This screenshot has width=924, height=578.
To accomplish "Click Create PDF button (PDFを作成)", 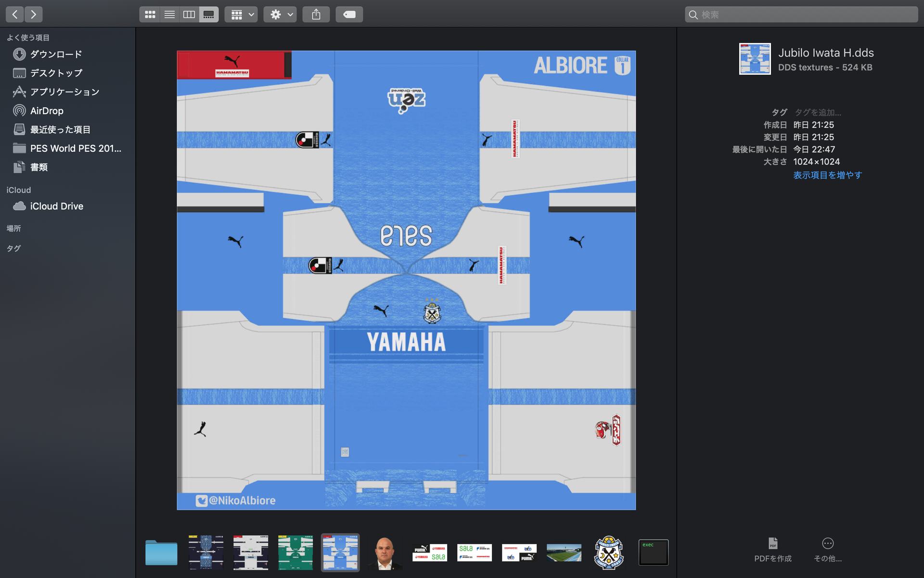I will [x=773, y=550].
